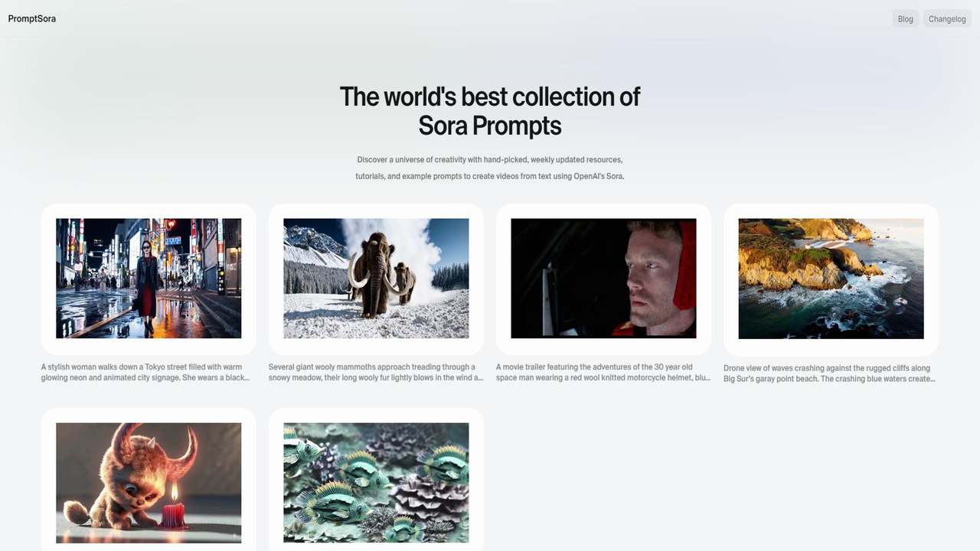Click the 'A movie trailer featuring' prompt text
Viewport: 980px width, 551px height.
603,373
